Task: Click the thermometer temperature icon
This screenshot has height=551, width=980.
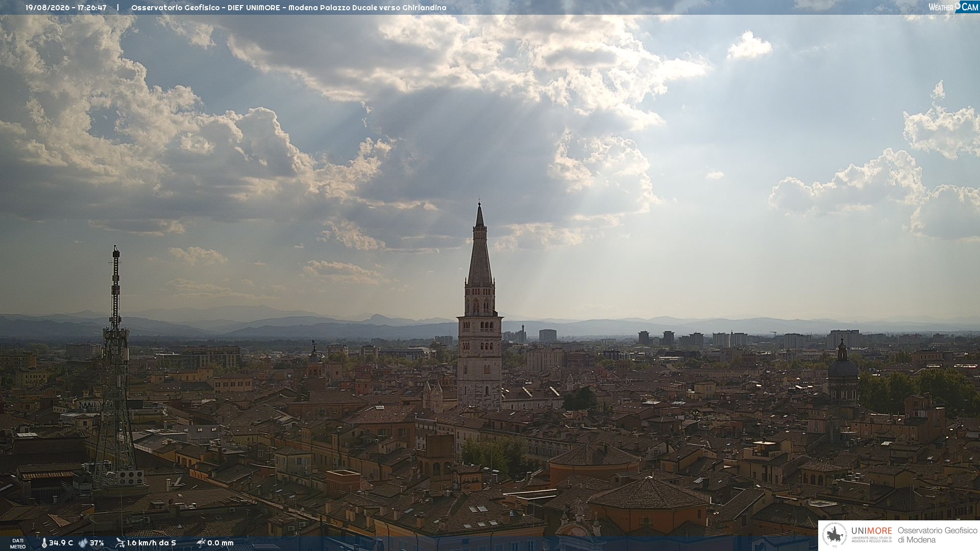Action: (44, 543)
